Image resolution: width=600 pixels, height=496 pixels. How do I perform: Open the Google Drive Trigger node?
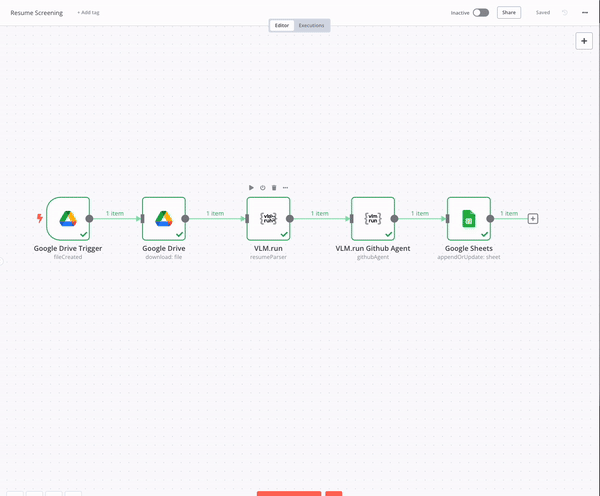pyautogui.click(x=68, y=219)
